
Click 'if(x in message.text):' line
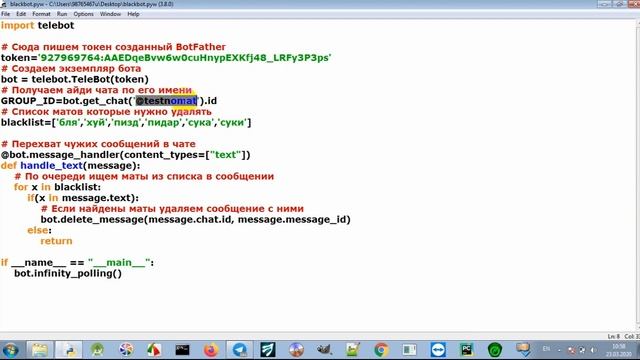pos(83,198)
